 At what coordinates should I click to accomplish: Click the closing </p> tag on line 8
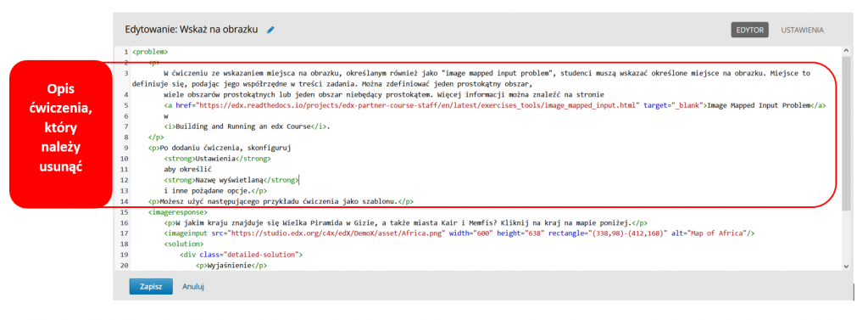(156, 137)
